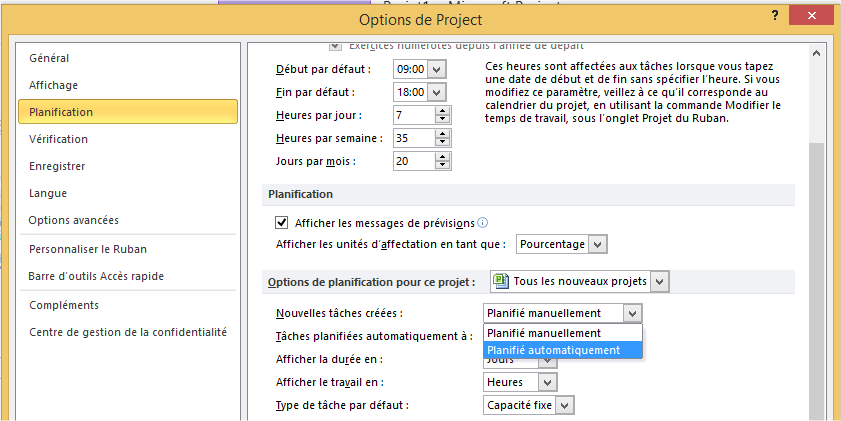Choose Planifié automatiquement from the list
Screen dimensions: 841x421
coord(553,350)
